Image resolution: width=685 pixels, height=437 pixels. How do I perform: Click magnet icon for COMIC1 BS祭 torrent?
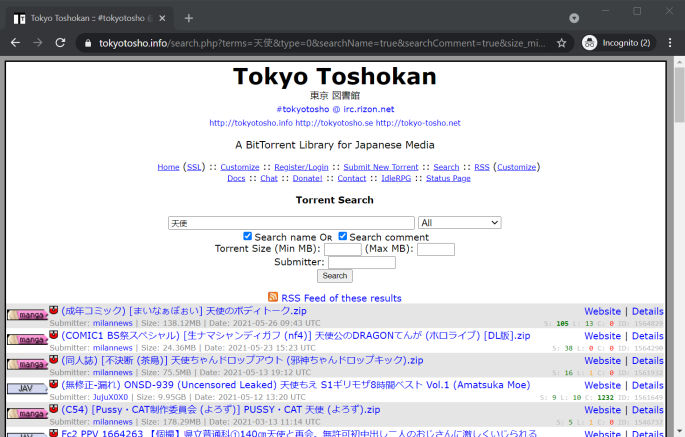(54, 334)
